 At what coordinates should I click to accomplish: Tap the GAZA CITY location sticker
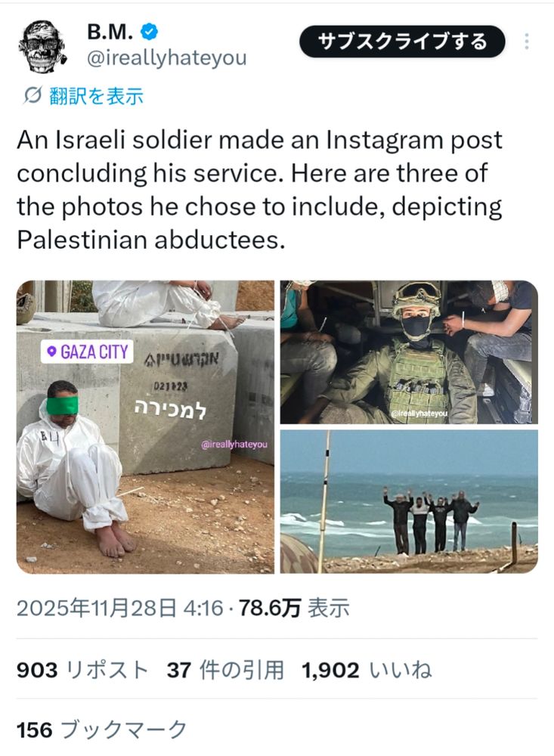[87, 352]
